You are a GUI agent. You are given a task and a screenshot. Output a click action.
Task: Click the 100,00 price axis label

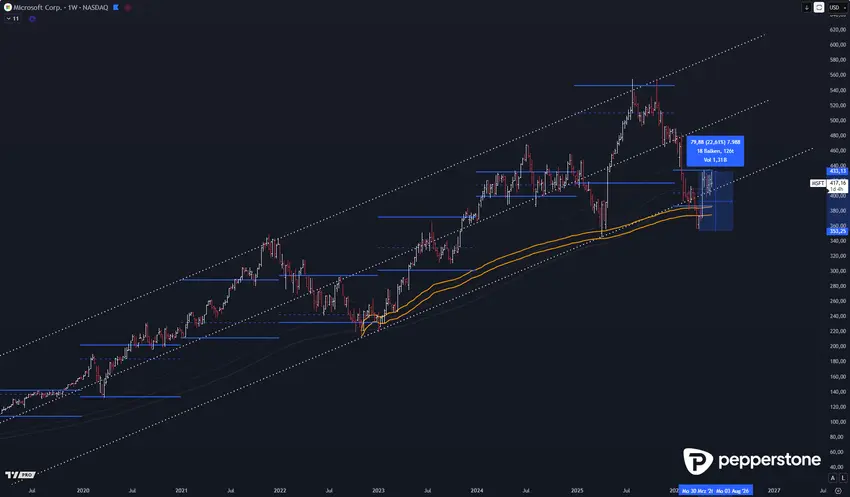(x=838, y=421)
